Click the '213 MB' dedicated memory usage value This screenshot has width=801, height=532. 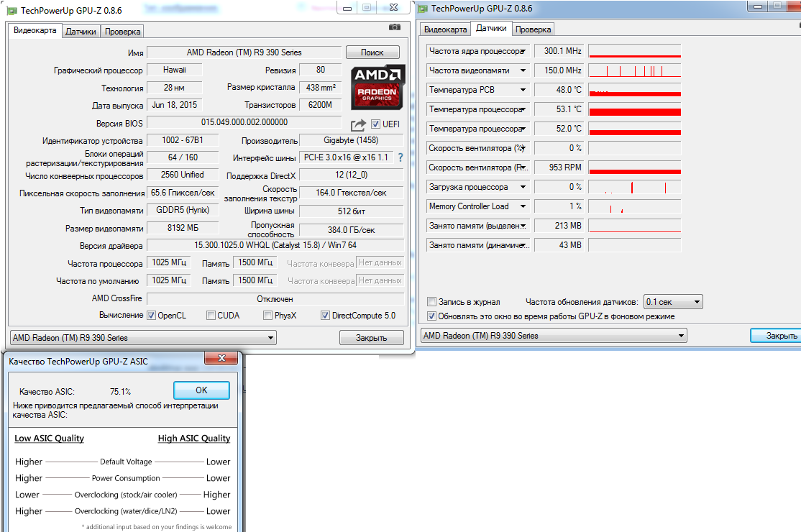coord(559,226)
